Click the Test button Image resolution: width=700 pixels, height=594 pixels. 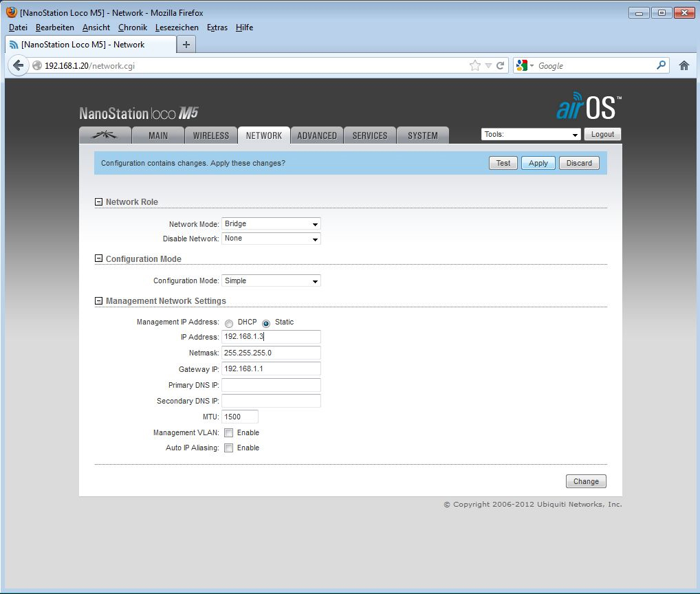point(503,163)
